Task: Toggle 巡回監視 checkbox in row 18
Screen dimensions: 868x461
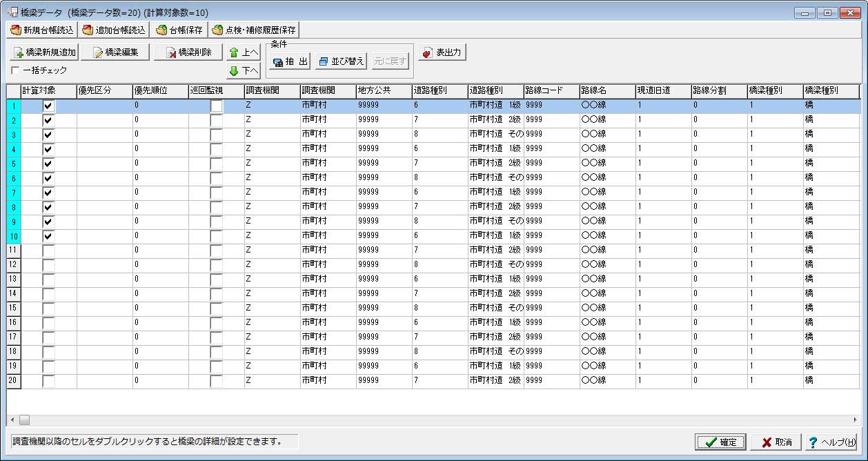Action: pyautogui.click(x=216, y=352)
